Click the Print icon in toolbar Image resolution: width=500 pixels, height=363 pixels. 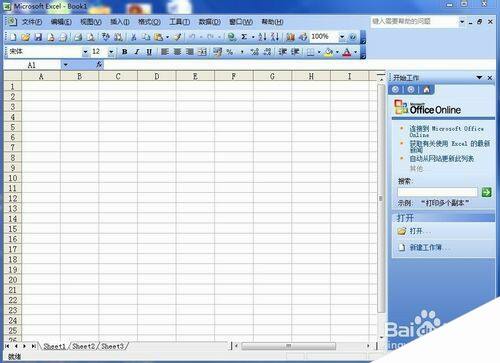(78, 37)
